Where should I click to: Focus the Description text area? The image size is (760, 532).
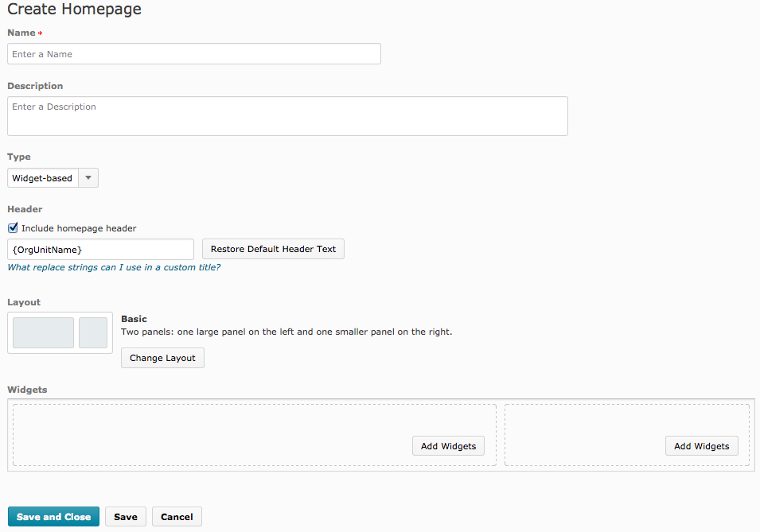tap(287, 116)
